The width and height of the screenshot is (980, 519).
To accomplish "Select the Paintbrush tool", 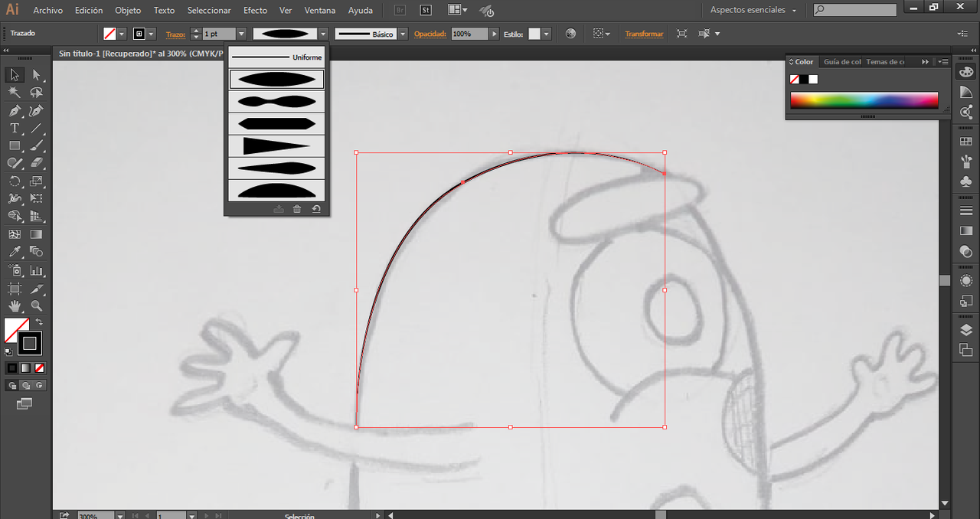I will pos(36,145).
